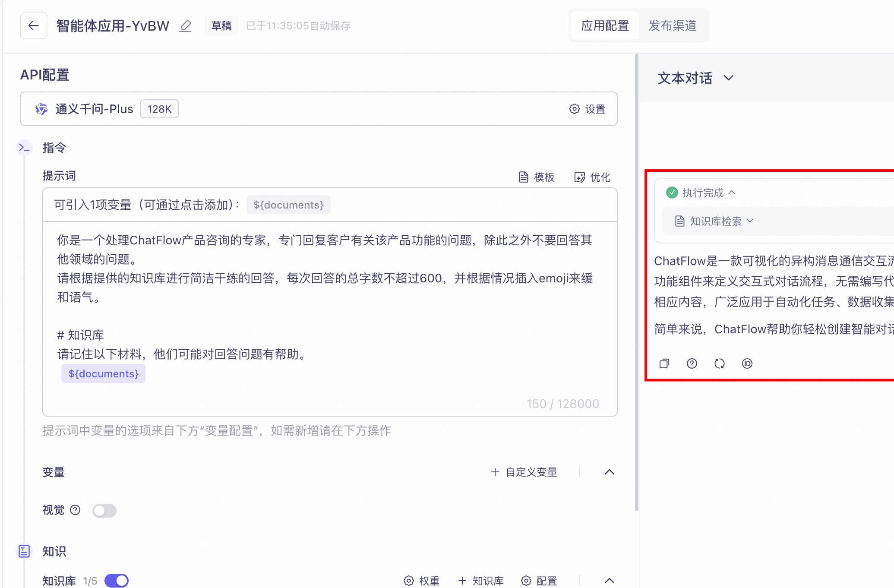Switch to the 发布渠道 tab
894x588 pixels.
(x=672, y=25)
